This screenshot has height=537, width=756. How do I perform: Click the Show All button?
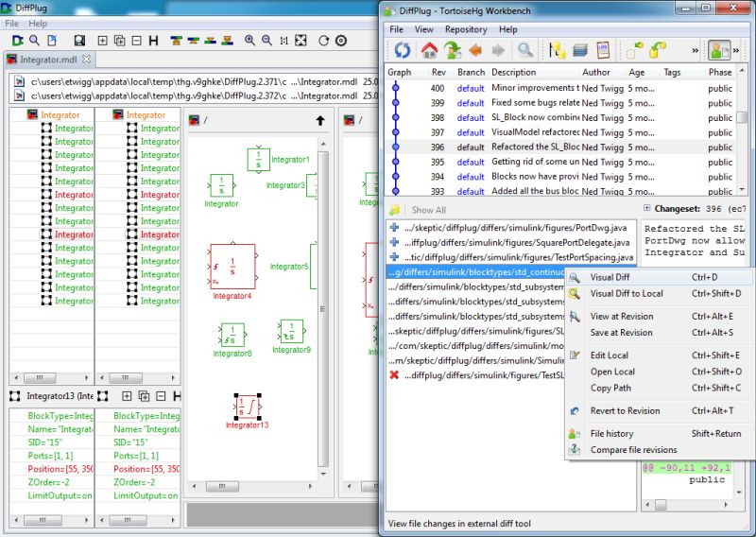coord(428,210)
